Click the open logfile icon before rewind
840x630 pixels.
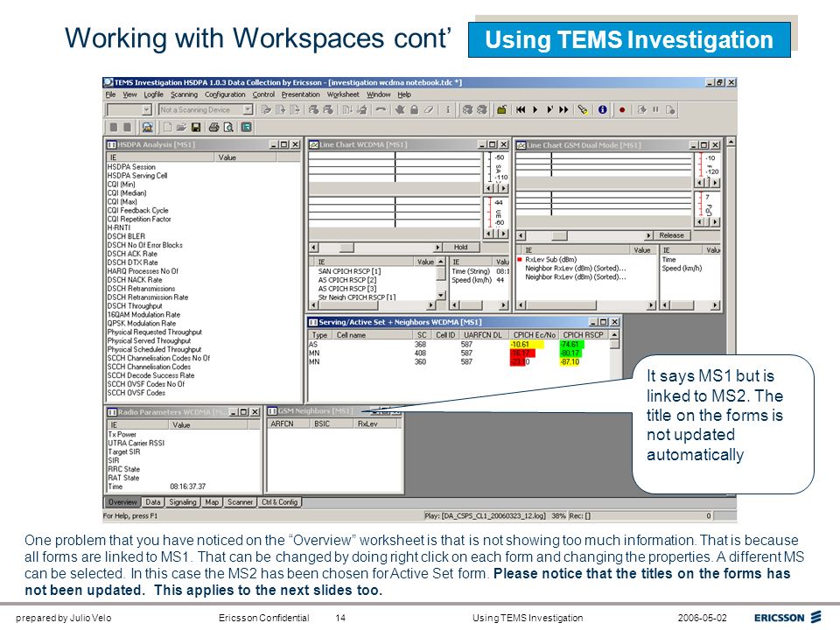(501, 110)
